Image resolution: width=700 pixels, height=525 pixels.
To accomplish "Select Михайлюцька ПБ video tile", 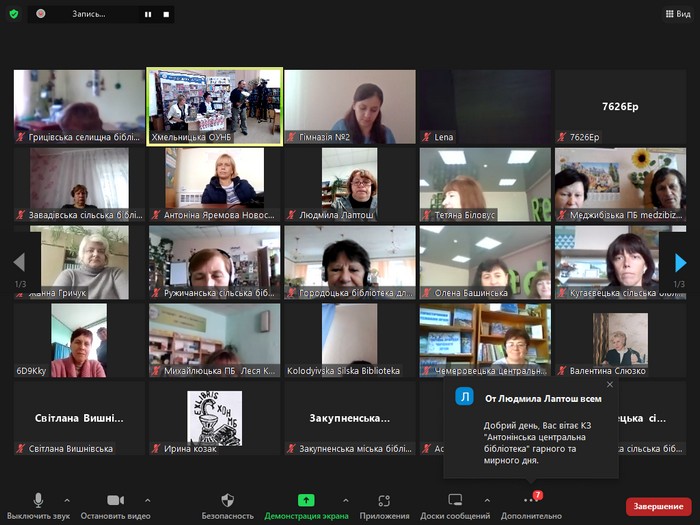I will coord(215,341).
